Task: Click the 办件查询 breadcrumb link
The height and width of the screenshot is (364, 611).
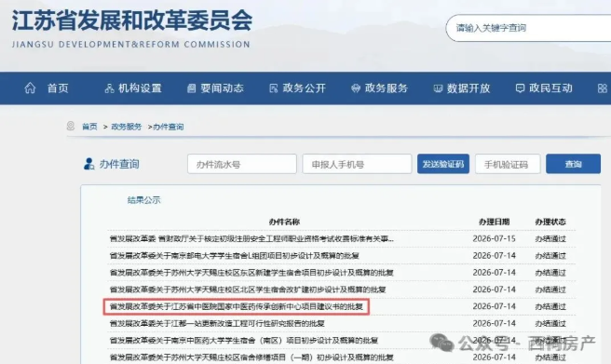Action: click(x=169, y=127)
